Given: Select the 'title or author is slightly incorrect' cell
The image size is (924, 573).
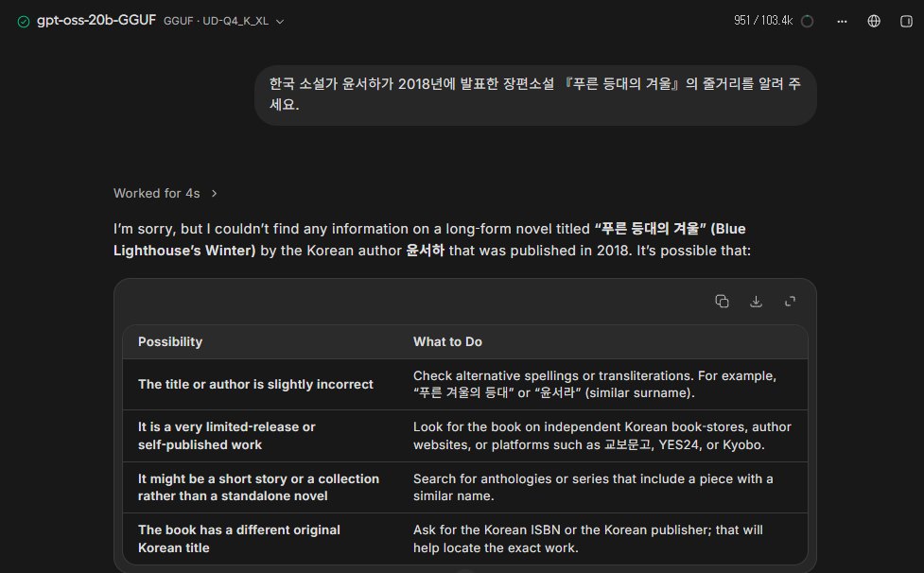Looking at the screenshot, I should pyautogui.click(x=260, y=385).
